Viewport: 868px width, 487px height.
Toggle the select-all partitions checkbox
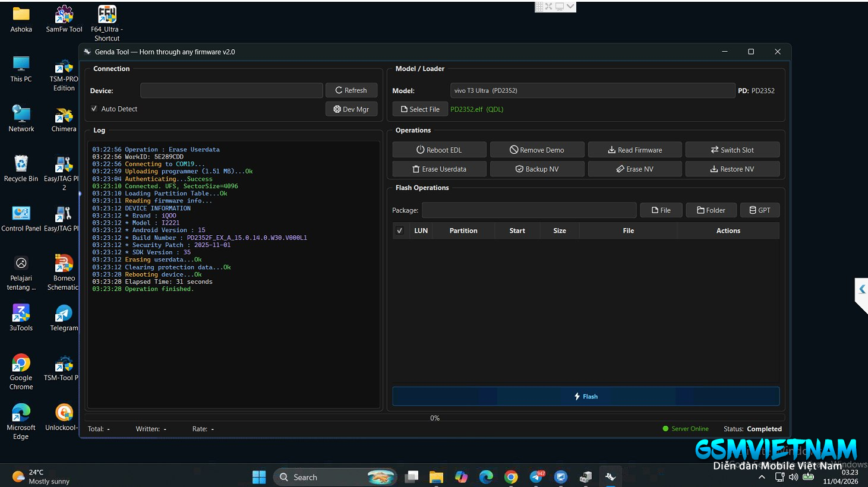(400, 231)
